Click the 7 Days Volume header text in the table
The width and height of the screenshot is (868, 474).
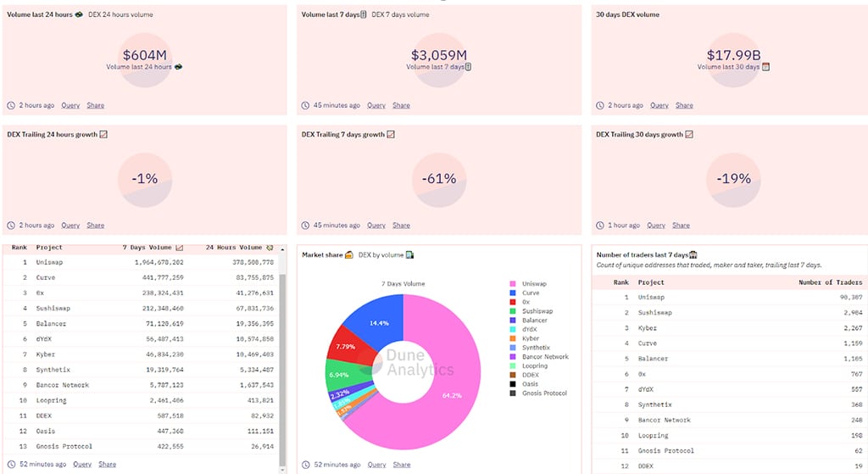point(147,248)
